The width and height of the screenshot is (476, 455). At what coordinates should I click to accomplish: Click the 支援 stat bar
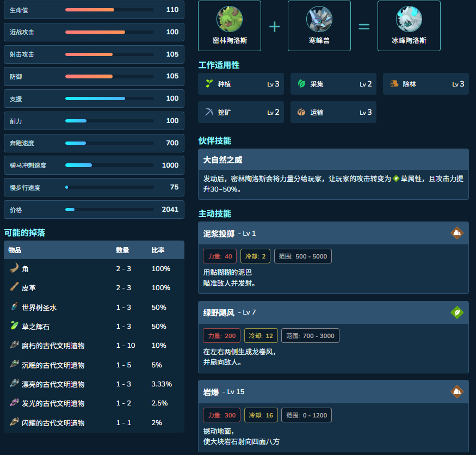click(x=109, y=99)
